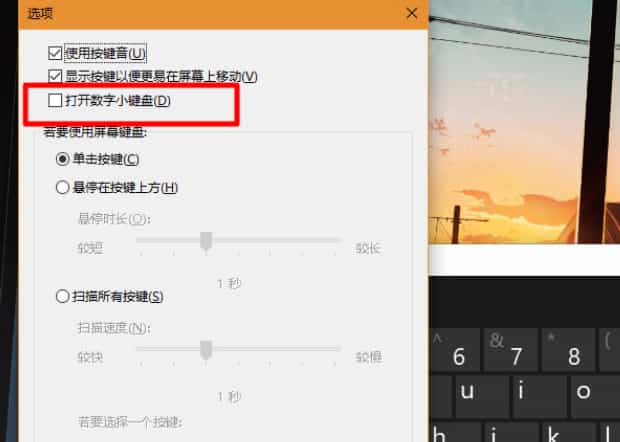
Task: Click the 选项 title bar text
Action: tap(40, 14)
